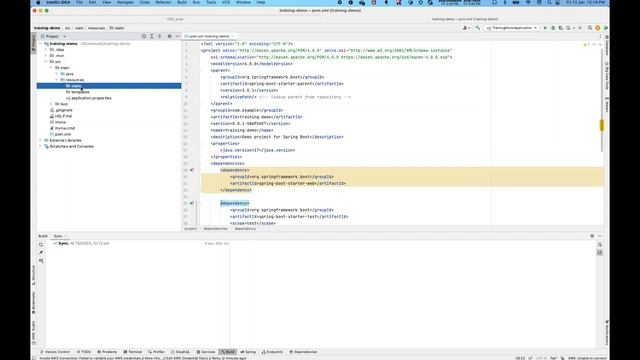Open the Dependencies tool window button
The image size is (640, 360).
coord(303,352)
